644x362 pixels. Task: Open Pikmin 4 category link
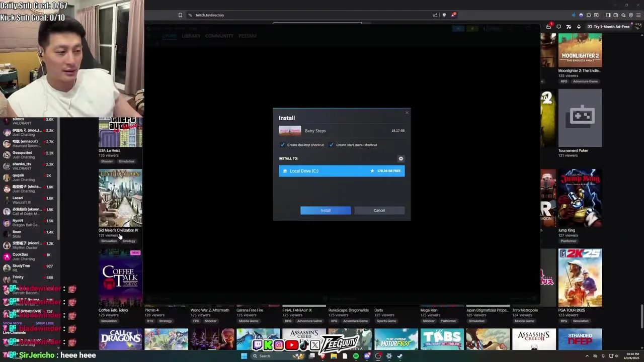[151, 310]
